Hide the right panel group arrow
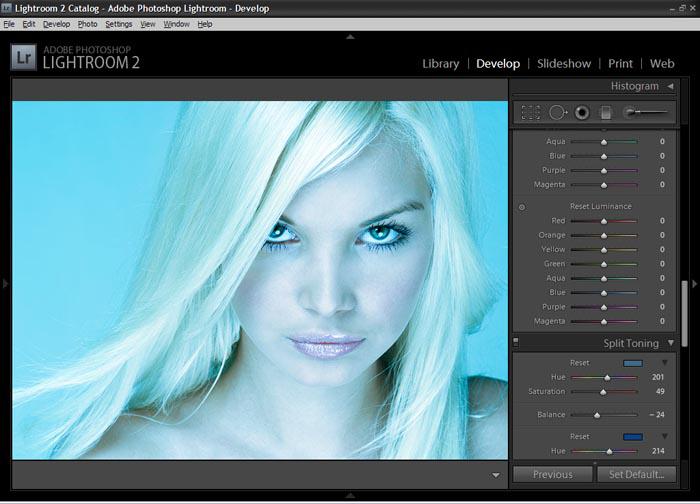The height and width of the screenshot is (504, 700). click(x=695, y=283)
